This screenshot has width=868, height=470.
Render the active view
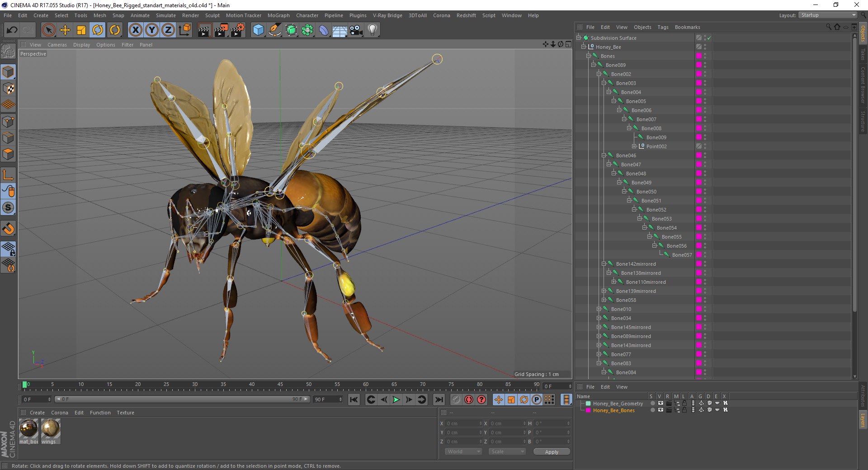coord(204,30)
